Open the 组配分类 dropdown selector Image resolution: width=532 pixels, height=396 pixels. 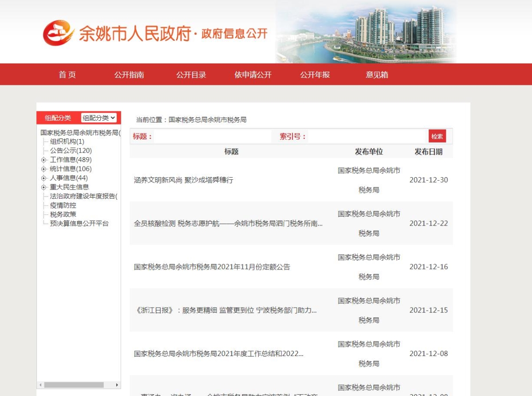99,118
